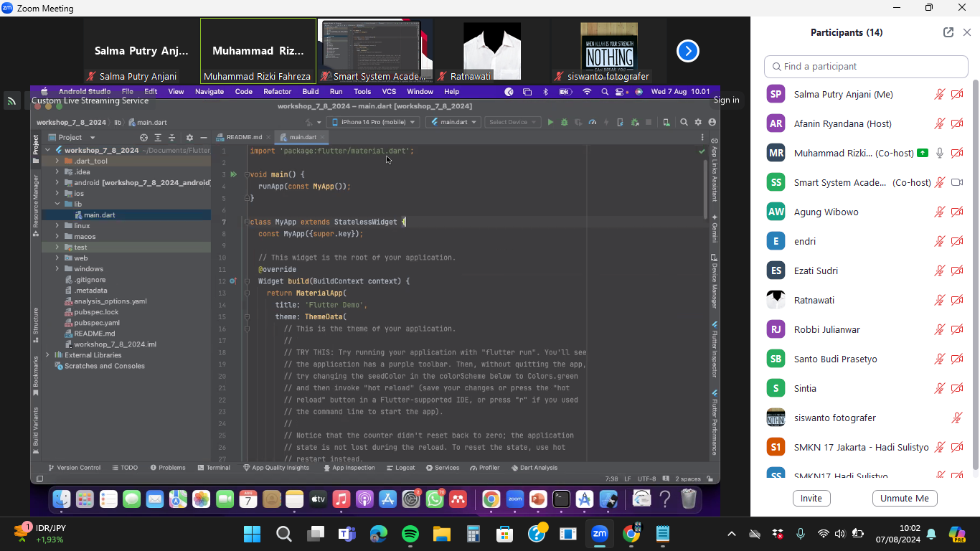The image size is (980, 551).
Task: Click the account avatar icon in Android Studio toolbar
Action: [x=712, y=122]
